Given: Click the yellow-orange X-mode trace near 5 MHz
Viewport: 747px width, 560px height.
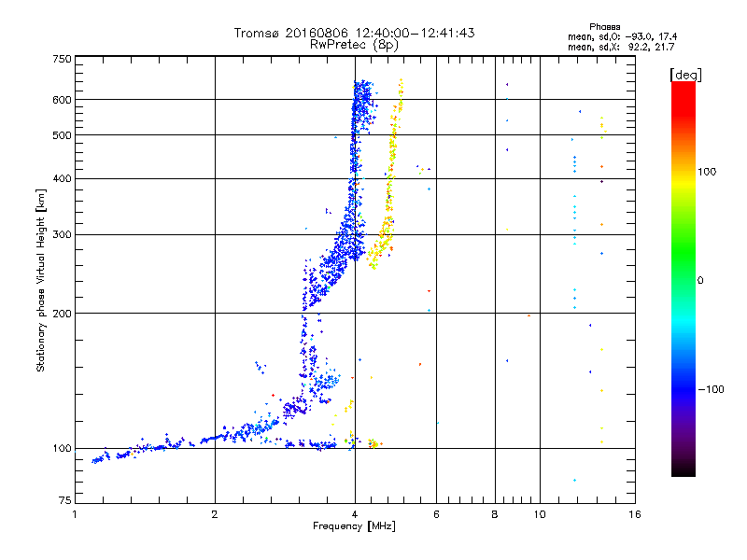Looking at the screenshot, I should (390, 176).
